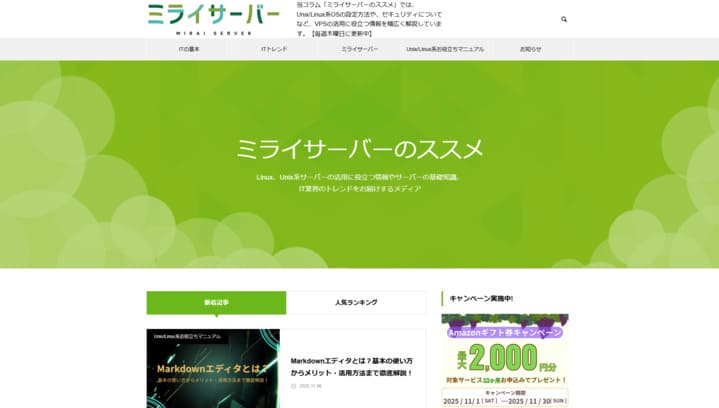Screen dimensions: 719x408
Task: Open the IT基本 menu item
Action: tap(189, 49)
